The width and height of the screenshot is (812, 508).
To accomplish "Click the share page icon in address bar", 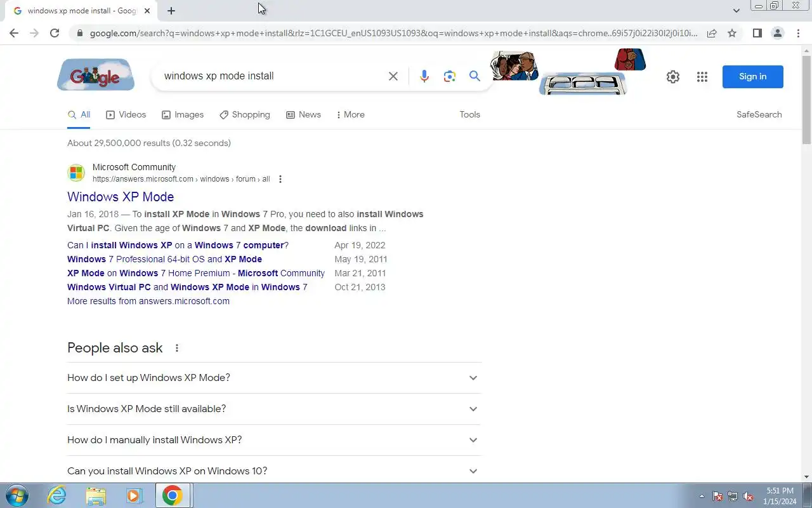I will [x=712, y=33].
